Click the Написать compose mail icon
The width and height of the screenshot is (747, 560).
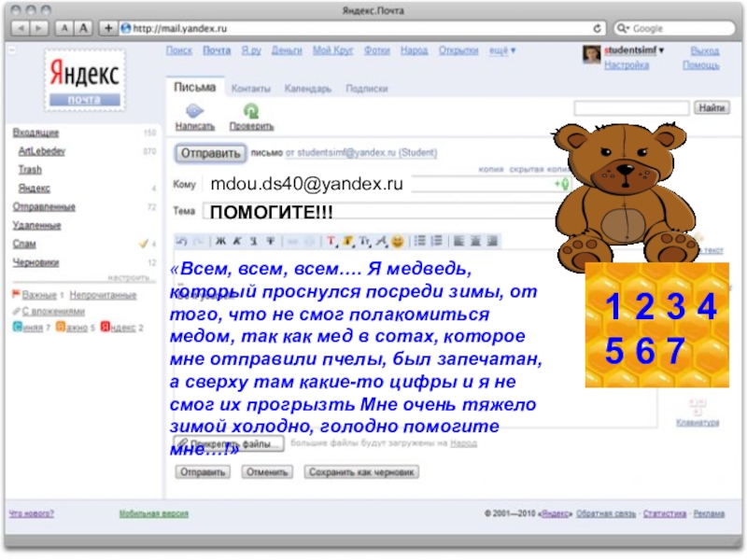[x=194, y=111]
